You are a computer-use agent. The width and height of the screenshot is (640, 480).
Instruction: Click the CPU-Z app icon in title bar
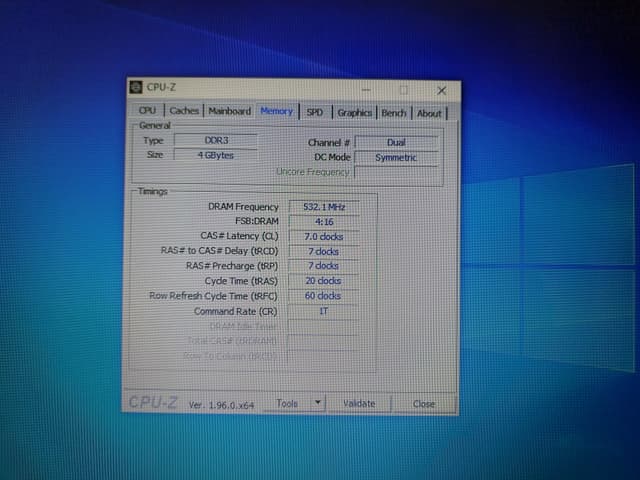tap(136, 87)
